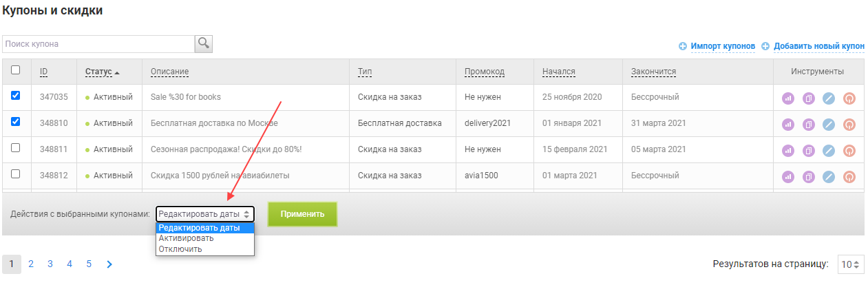Uncheck the checkbox for coupon 347035
The width and height of the screenshot is (868, 285).
pos(16,96)
